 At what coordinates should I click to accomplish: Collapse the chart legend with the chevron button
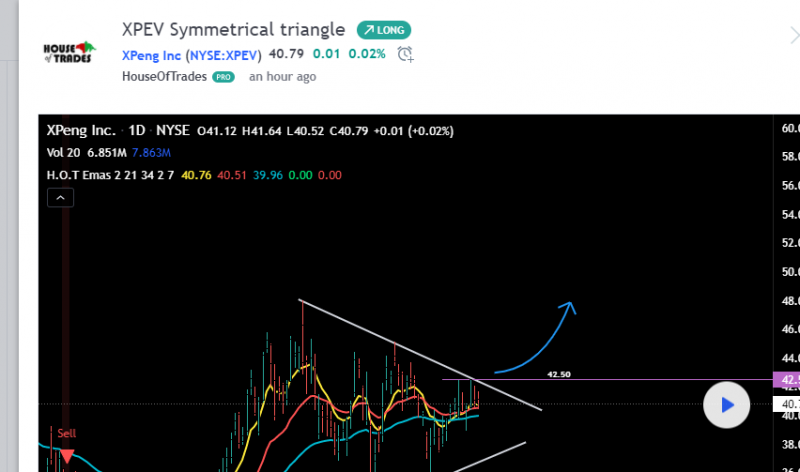(x=60, y=197)
